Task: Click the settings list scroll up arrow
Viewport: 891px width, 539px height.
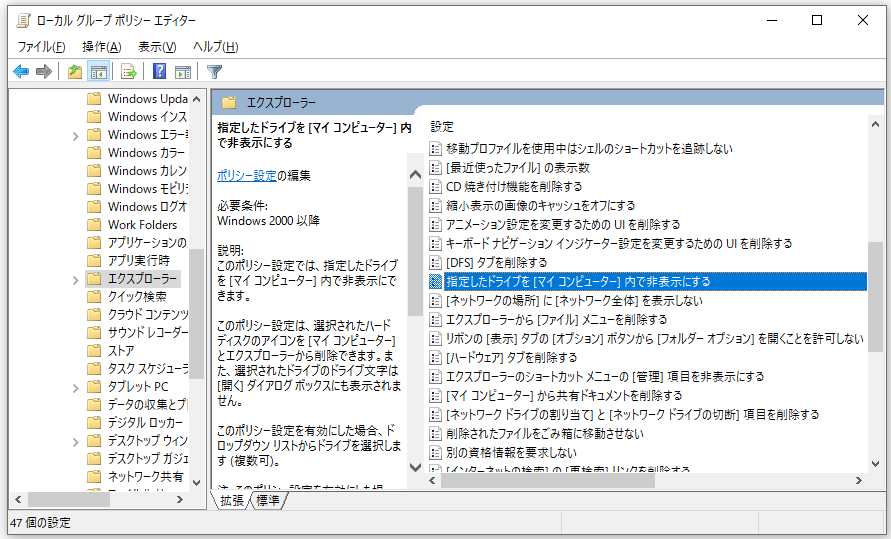Action: [876, 124]
